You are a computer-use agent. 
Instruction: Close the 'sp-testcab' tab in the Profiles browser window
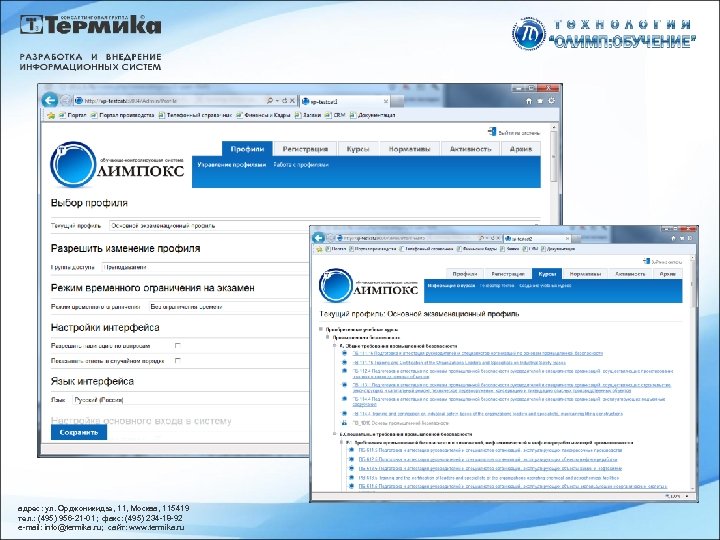tap(386, 101)
